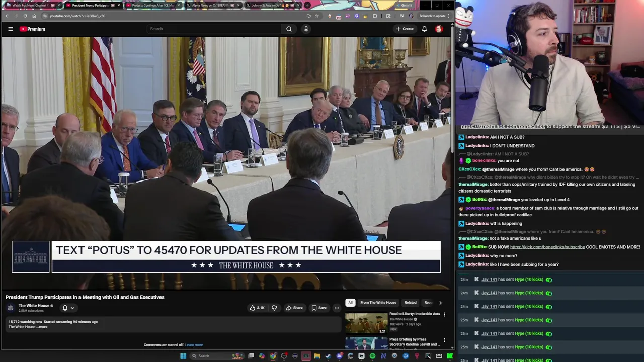Open kick.com/boneclinks/subscribe chat link
The height and width of the screenshot is (362, 644).
[547, 247]
